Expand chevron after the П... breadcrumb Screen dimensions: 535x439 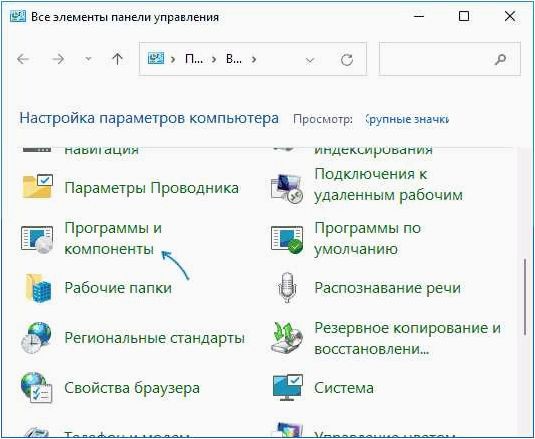pos(214,59)
